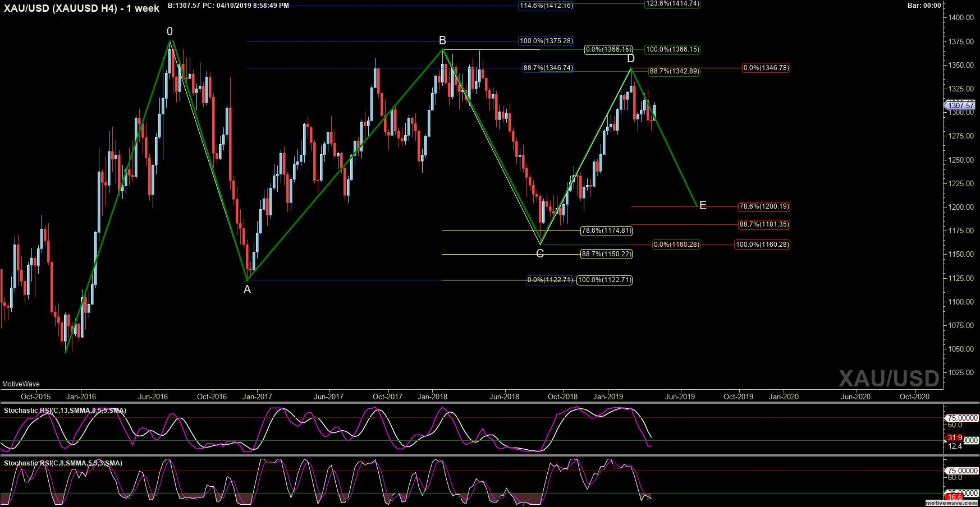The image size is (980, 507).
Task: Click the red 0.0%(1346.78) label
Action: (x=766, y=68)
